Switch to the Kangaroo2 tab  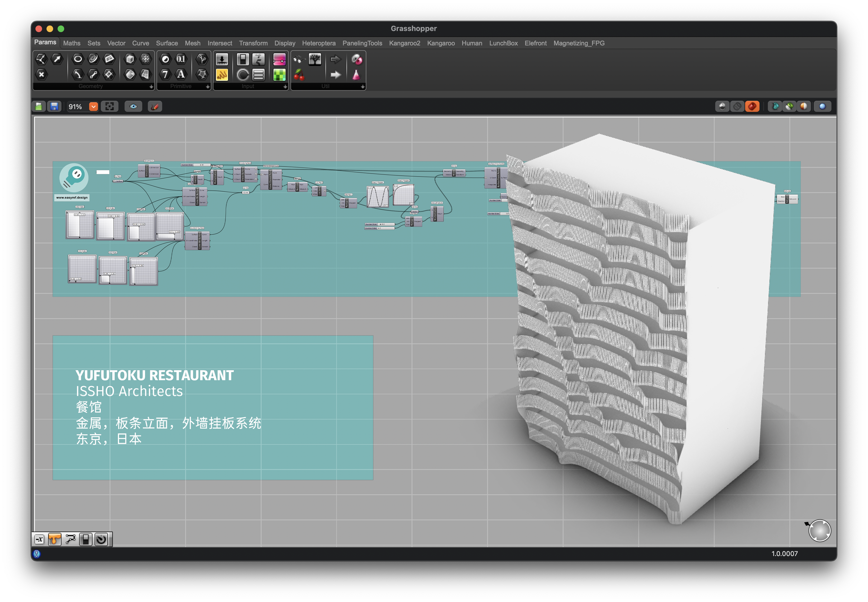tap(404, 43)
